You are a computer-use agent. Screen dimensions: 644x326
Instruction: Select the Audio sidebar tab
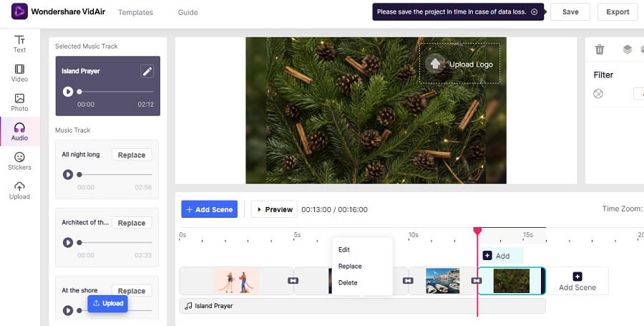point(20,132)
